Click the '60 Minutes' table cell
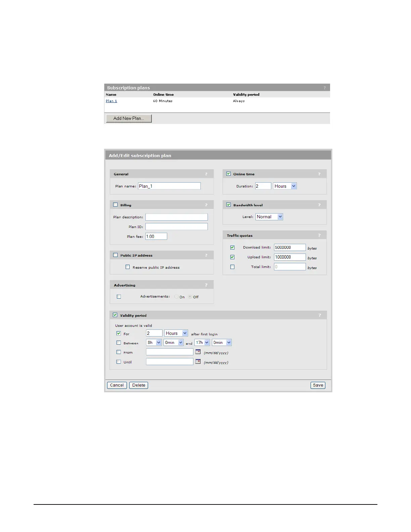Screen dimensions: 411x532 point(163,101)
